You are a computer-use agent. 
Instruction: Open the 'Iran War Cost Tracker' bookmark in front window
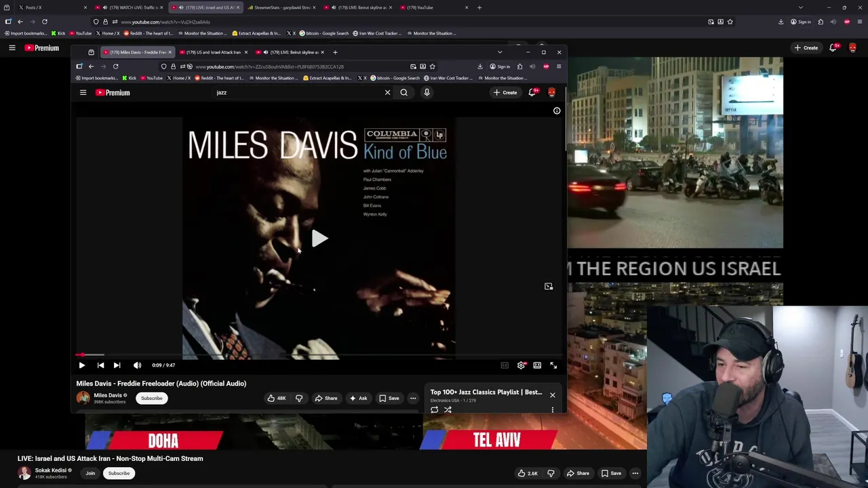447,78
